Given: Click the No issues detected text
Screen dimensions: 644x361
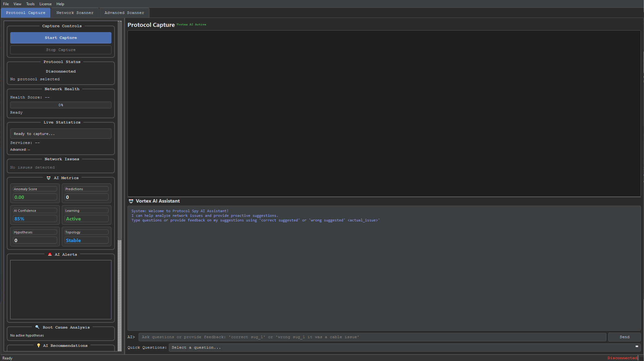Looking at the screenshot, I should tap(32, 167).
